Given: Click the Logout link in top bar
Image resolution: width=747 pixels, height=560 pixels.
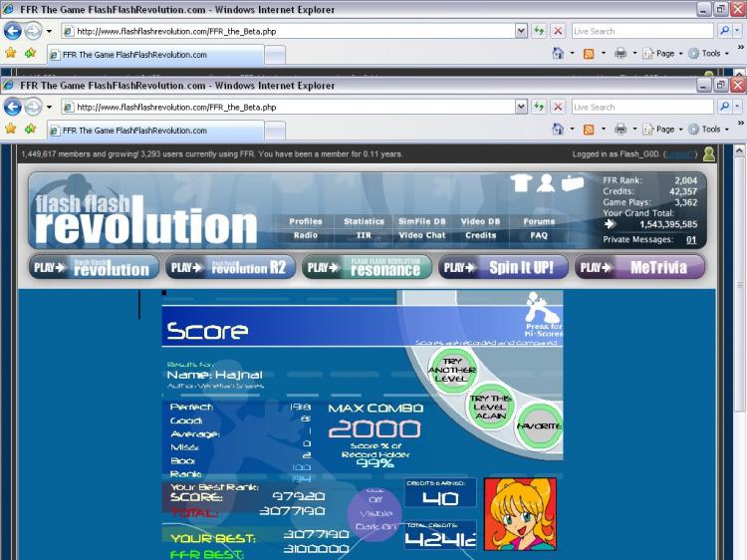Looking at the screenshot, I should 680,154.
